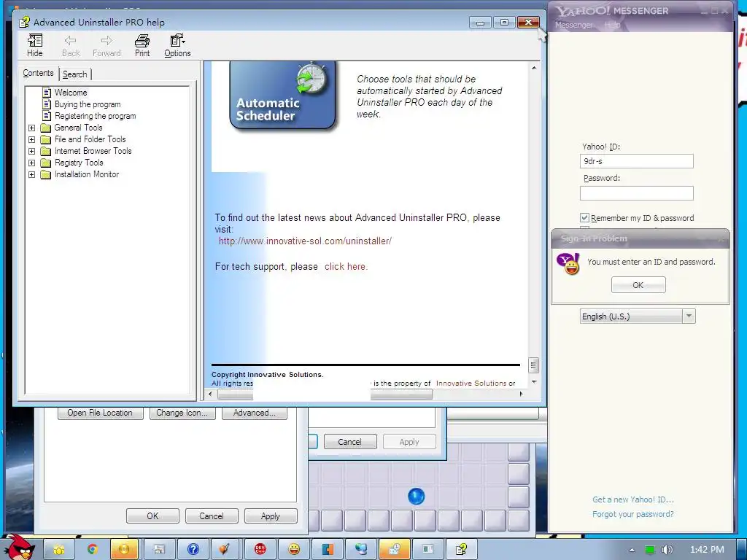Viewport: 747px width, 560px height.
Task: Click the Back arrow in help toolbar
Action: tap(71, 46)
